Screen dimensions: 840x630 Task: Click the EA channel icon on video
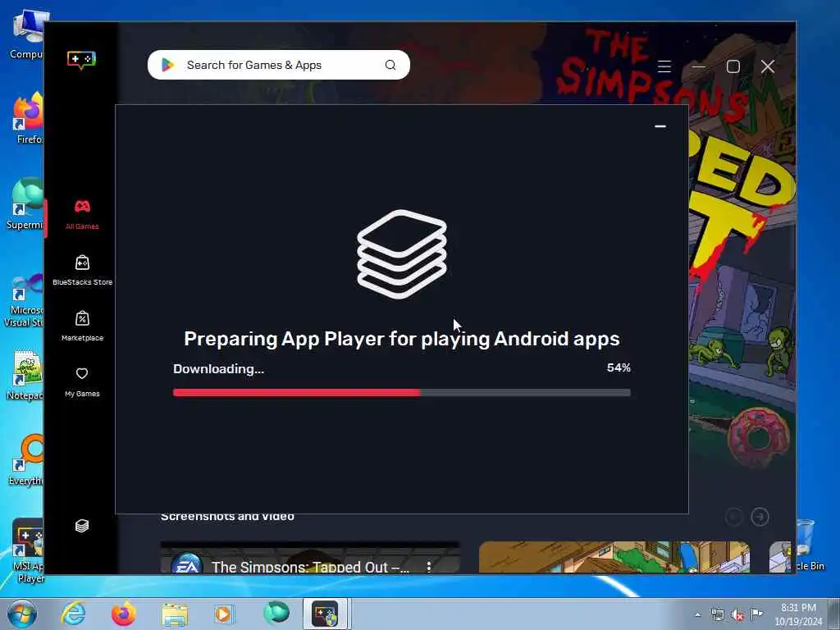click(187, 564)
